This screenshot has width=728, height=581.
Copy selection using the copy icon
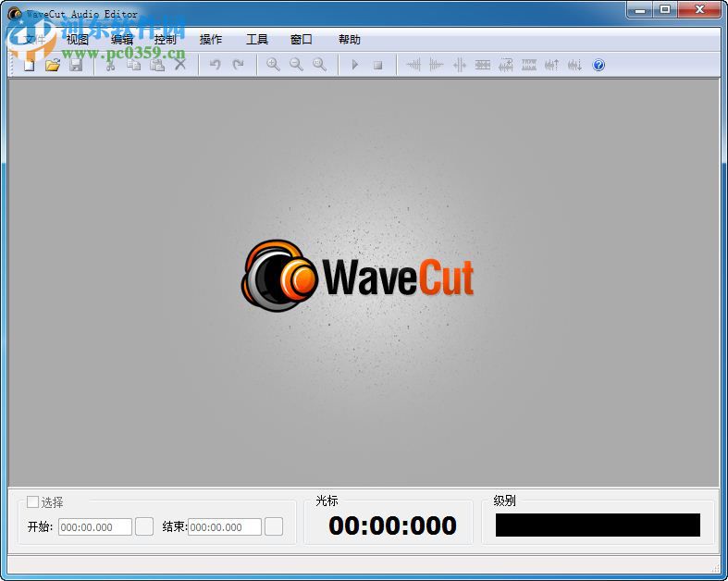click(134, 65)
